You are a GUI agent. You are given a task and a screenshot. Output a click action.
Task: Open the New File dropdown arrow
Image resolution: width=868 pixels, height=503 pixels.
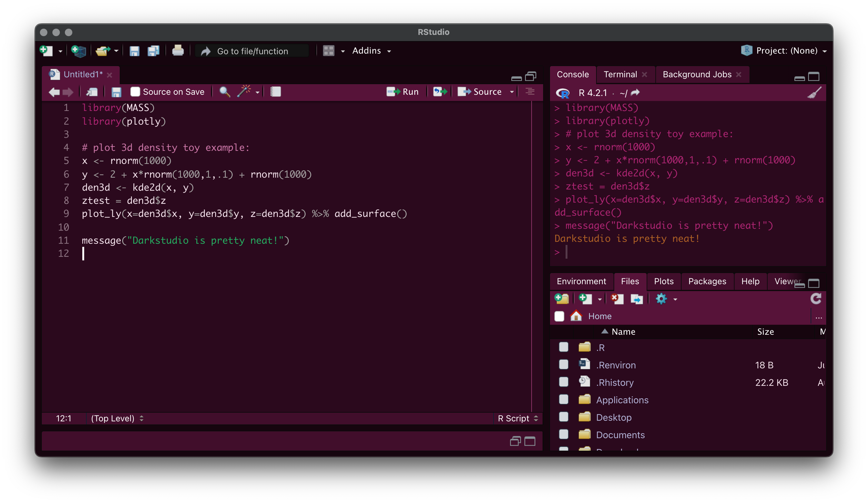pos(60,51)
